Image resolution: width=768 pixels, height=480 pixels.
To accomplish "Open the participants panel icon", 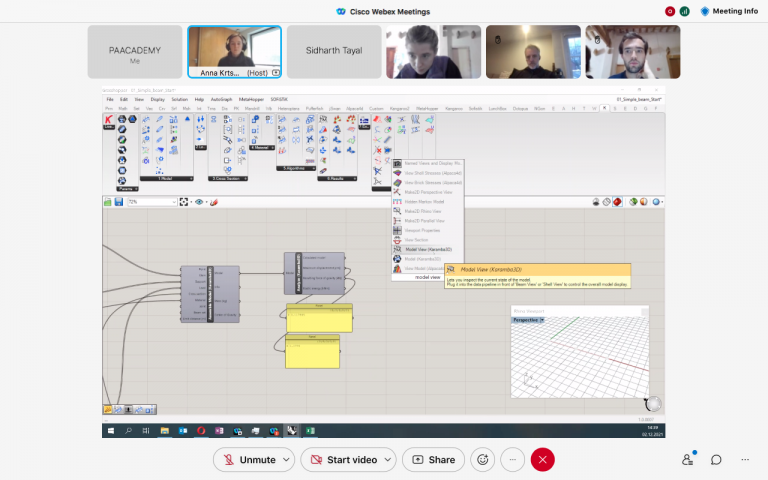I will coord(688,459).
